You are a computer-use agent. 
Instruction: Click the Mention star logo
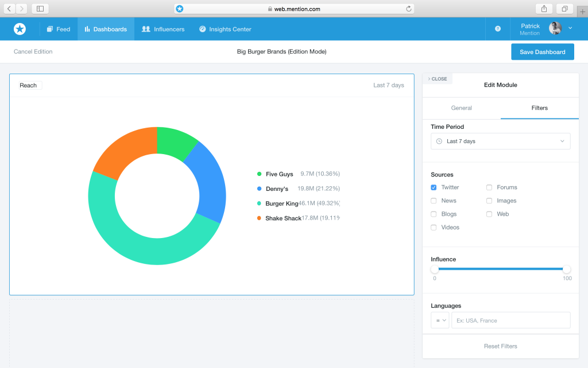click(20, 29)
